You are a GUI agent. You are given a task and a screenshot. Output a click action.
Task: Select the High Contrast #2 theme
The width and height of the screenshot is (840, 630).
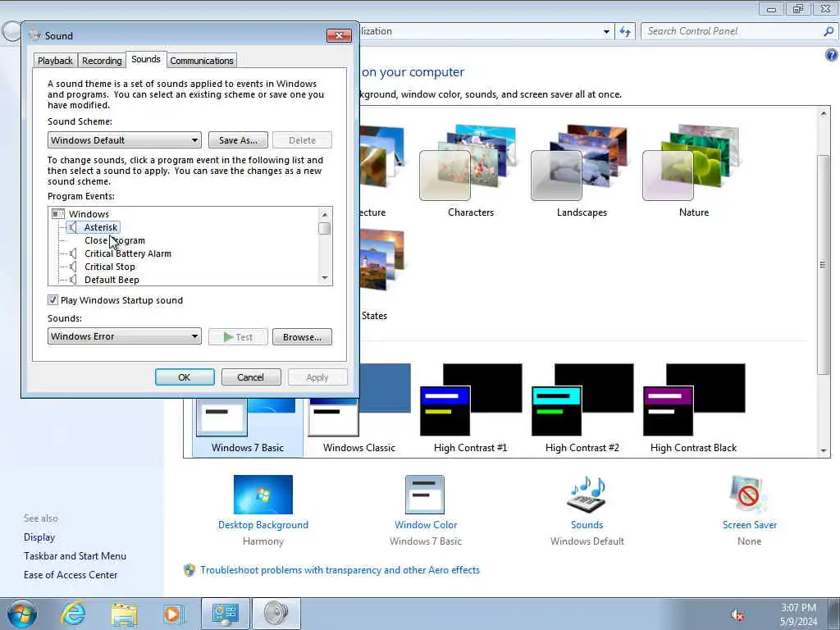(582, 409)
